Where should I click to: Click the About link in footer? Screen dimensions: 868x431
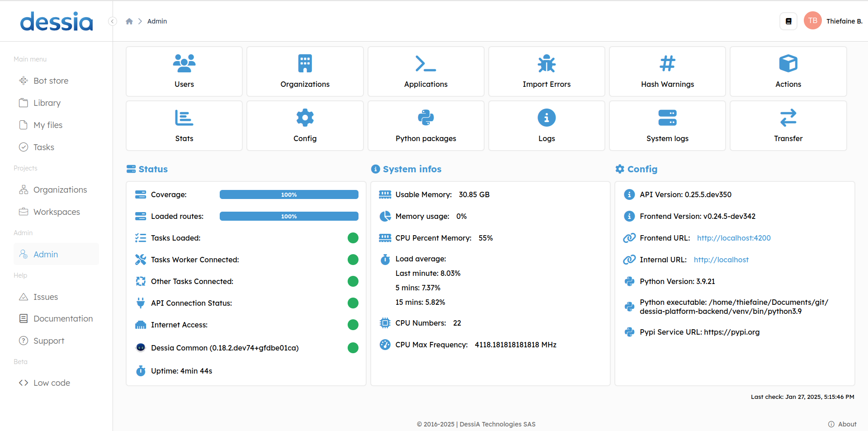coord(842,424)
